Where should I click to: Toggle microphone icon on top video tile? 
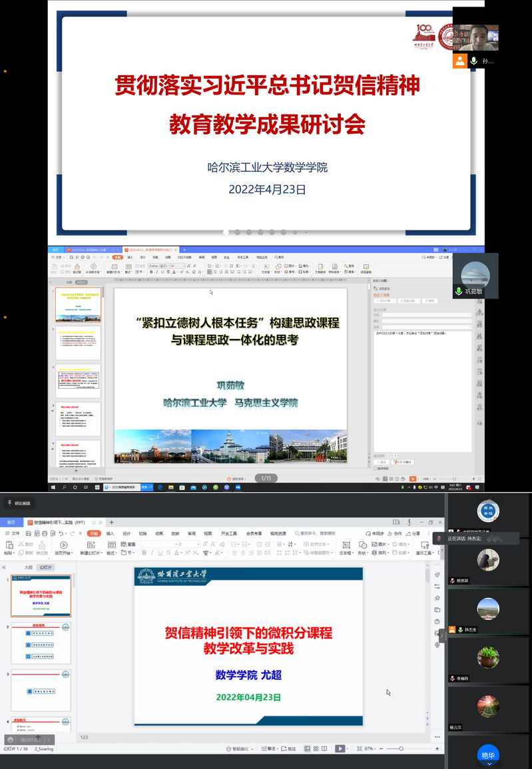[x=474, y=61]
